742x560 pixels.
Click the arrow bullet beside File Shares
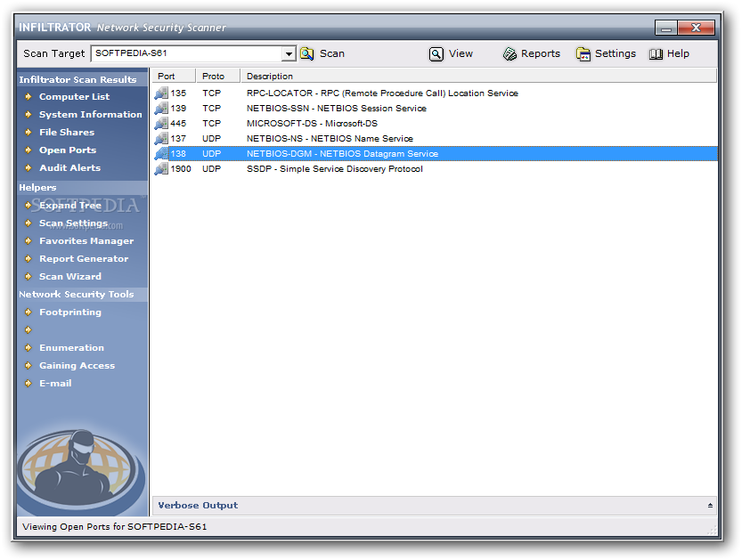point(29,133)
